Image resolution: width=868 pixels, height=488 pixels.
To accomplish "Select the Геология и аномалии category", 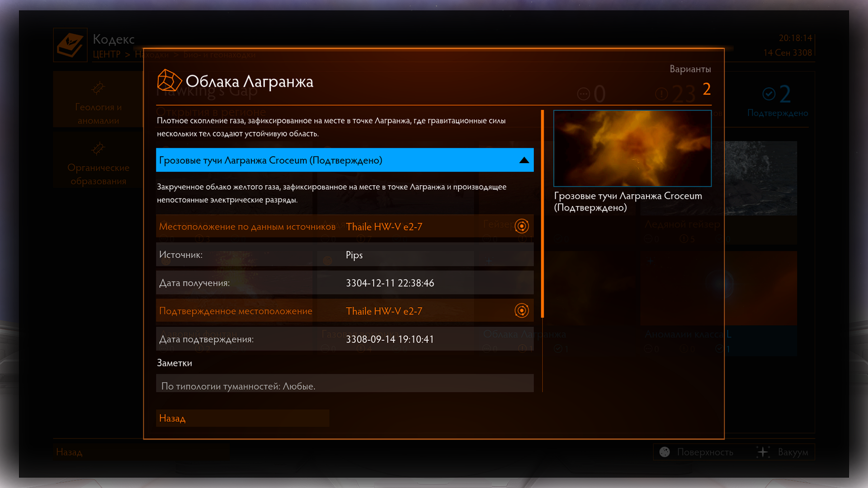I will point(98,99).
